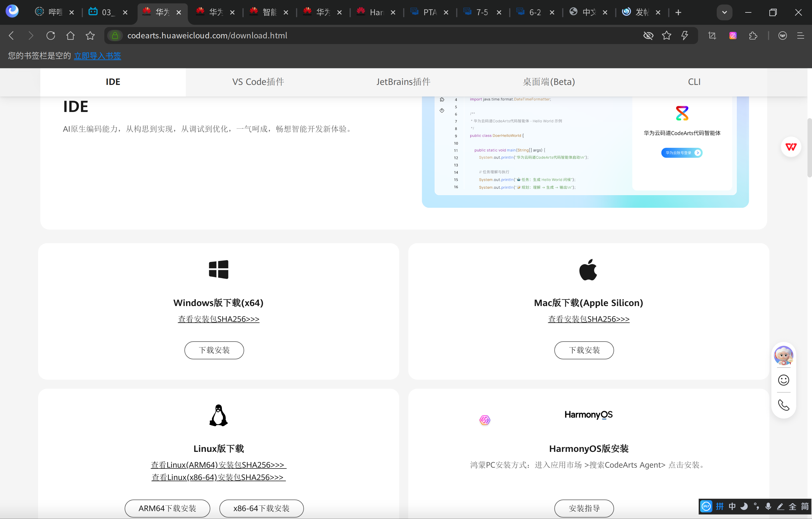
Task: Toggle the IME moon mode icon
Action: 744,507
